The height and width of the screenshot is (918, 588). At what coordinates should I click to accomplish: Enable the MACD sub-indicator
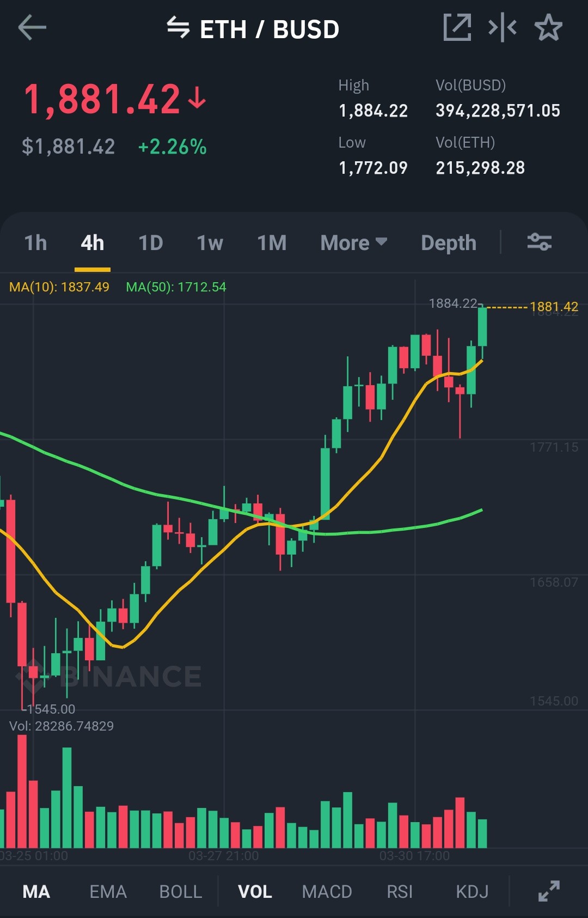point(327,892)
